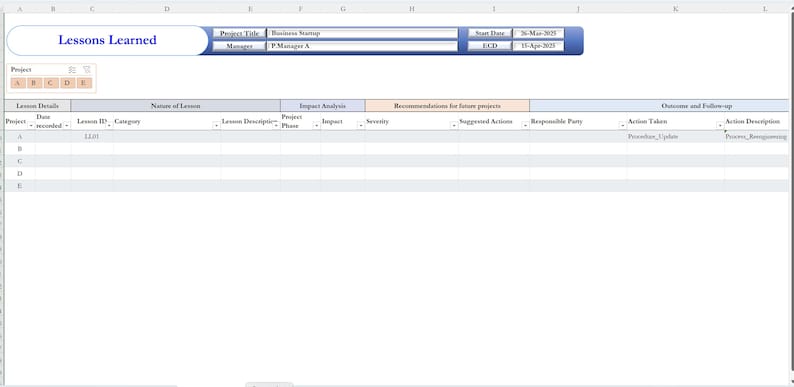Click the start date value 26-Mar-2025
The width and height of the screenshot is (794, 387).
[x=538, y=33]
